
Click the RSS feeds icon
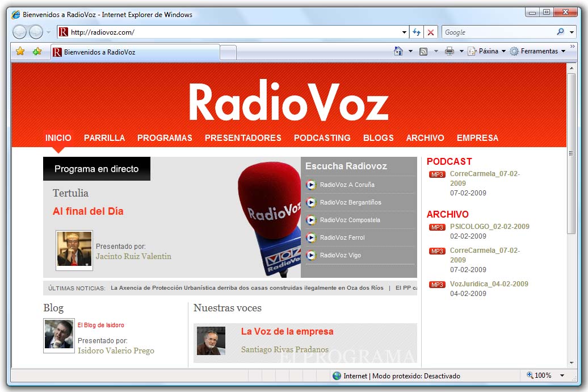point(423,52)
